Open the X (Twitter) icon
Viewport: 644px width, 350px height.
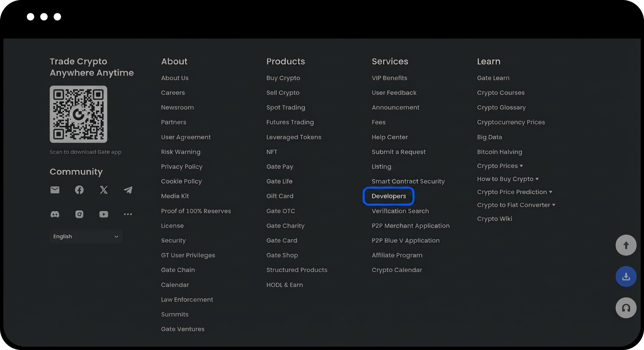(x=104, y=190)
